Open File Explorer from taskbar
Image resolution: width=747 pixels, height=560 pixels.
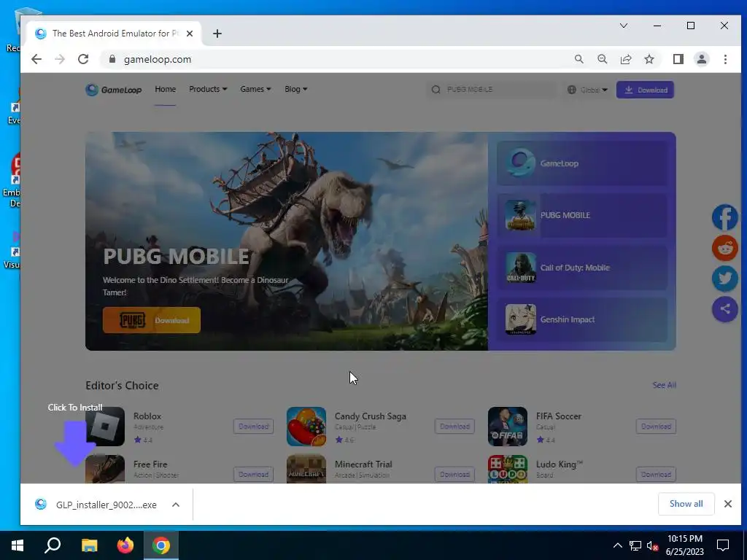point(89,545)
